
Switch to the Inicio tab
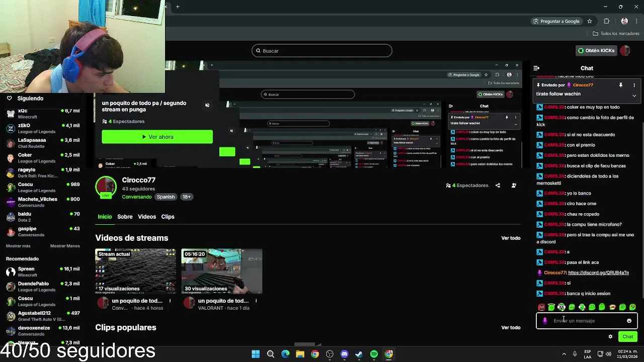point(105,217)
